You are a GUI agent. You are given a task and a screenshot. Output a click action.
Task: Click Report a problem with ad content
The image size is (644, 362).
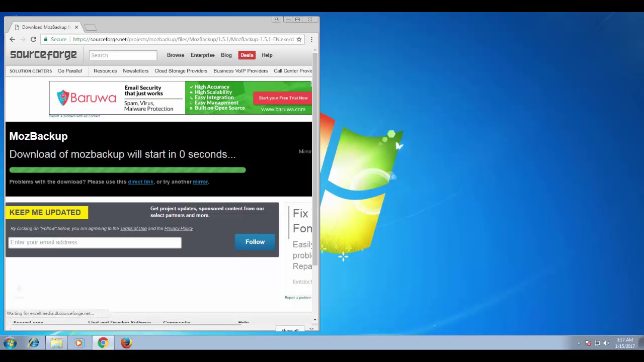[74, 116]
